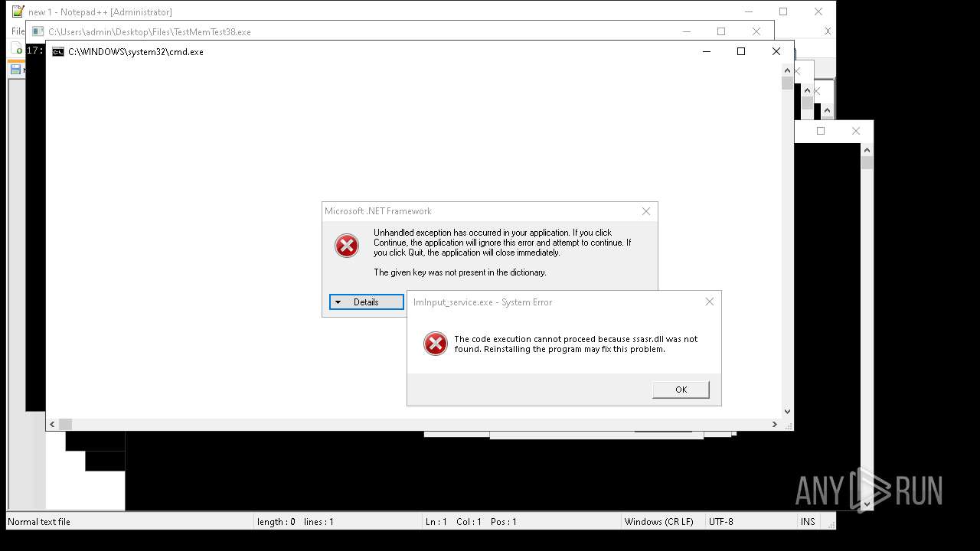Close the Microsoft .NET Framework dialog

645,211
